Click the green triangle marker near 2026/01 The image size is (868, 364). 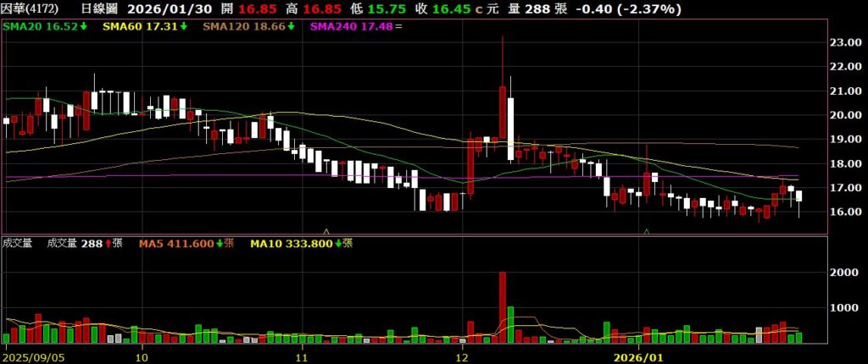(x=647, y=230)
